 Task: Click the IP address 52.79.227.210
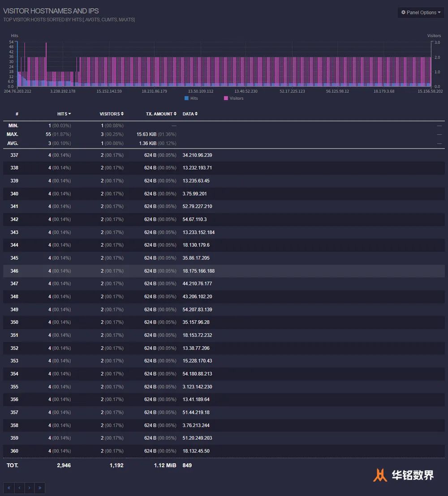click(197, 206)
